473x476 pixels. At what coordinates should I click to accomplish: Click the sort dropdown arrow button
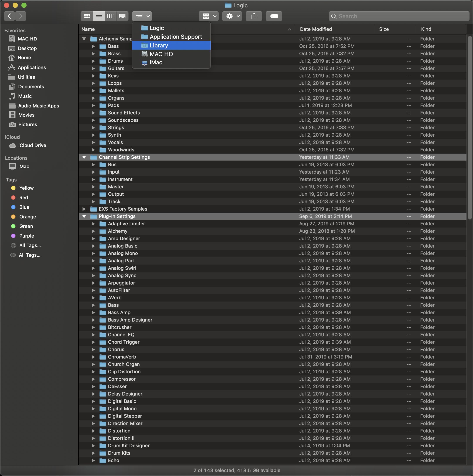(x=149, y=16)
